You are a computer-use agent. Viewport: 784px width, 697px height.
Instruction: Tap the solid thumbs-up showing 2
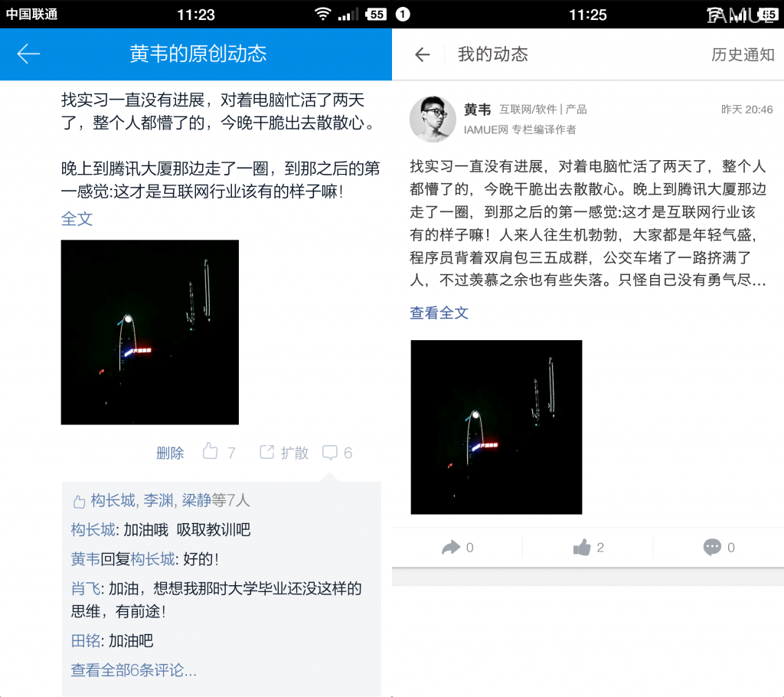pyautogui.click(x=582, y=547)
